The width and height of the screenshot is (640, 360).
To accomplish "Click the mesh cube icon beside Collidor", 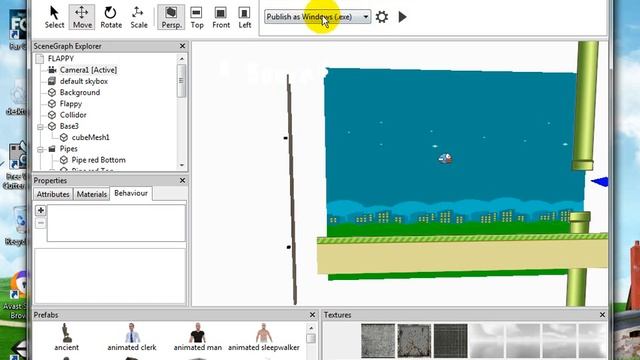I will tap(52, 115).
